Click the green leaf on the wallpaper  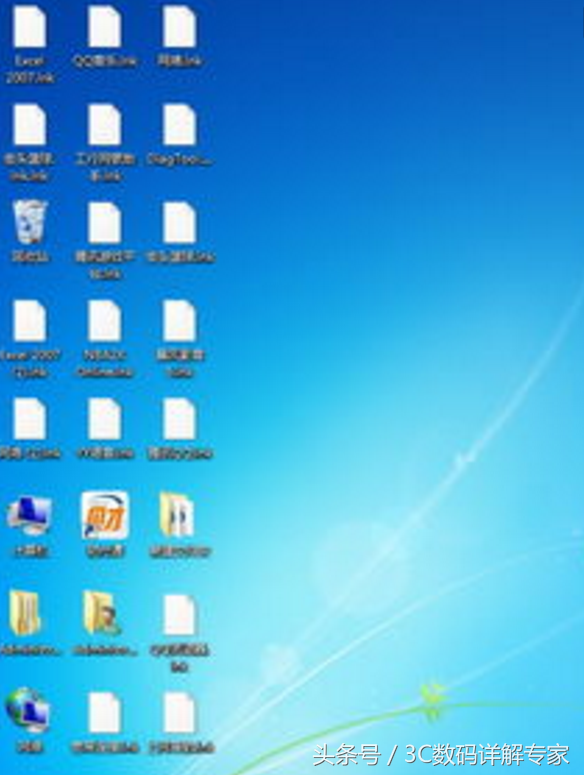point(431,699)
